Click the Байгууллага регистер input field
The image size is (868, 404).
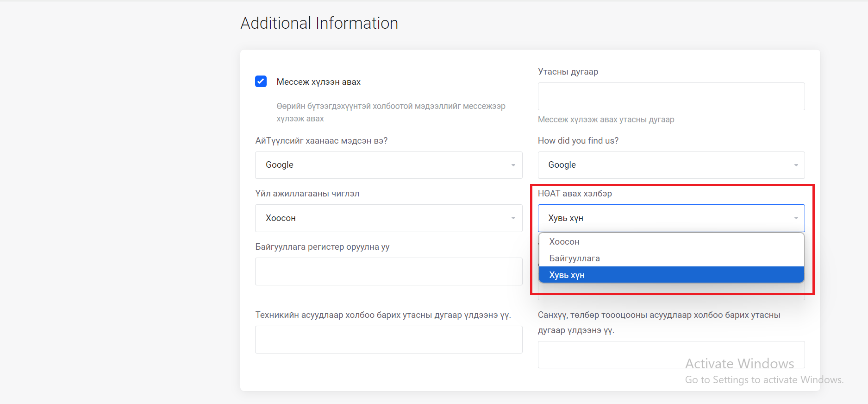click(389, 271)
